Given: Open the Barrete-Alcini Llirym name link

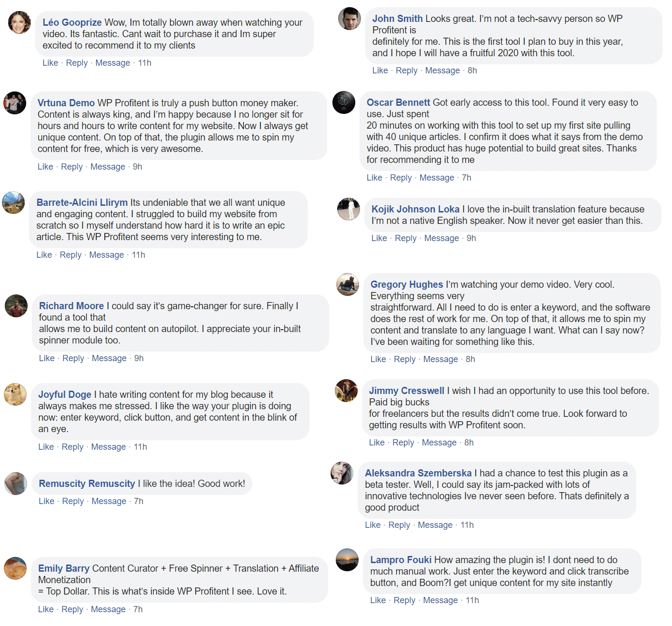Looking at the screenshot, I should (82, 202).
